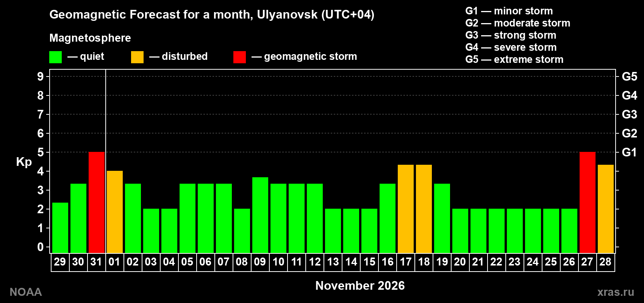
Task: Click the "Kp" axis label
Action: [x=24, y=162]
